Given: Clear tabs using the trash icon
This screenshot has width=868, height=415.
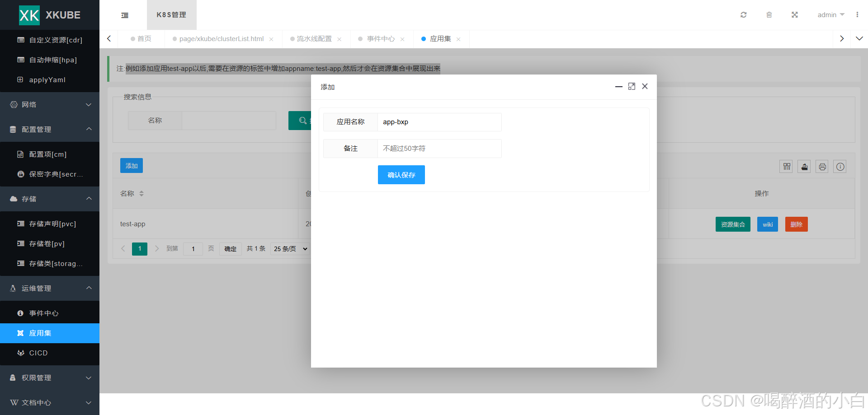Looking at the screenshot, I should tap(769, 15).
